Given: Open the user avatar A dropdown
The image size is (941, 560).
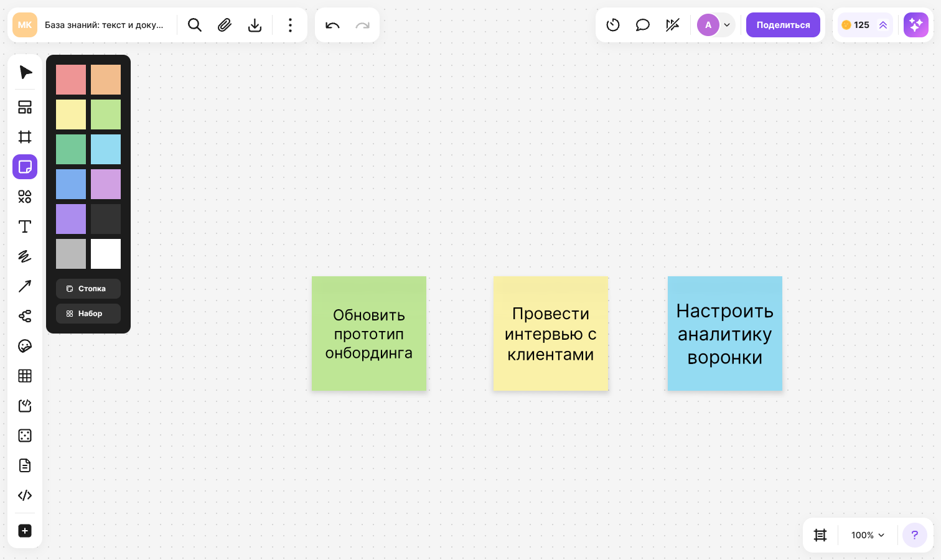Looking at the screenshot, I should (x=716, y=25).
